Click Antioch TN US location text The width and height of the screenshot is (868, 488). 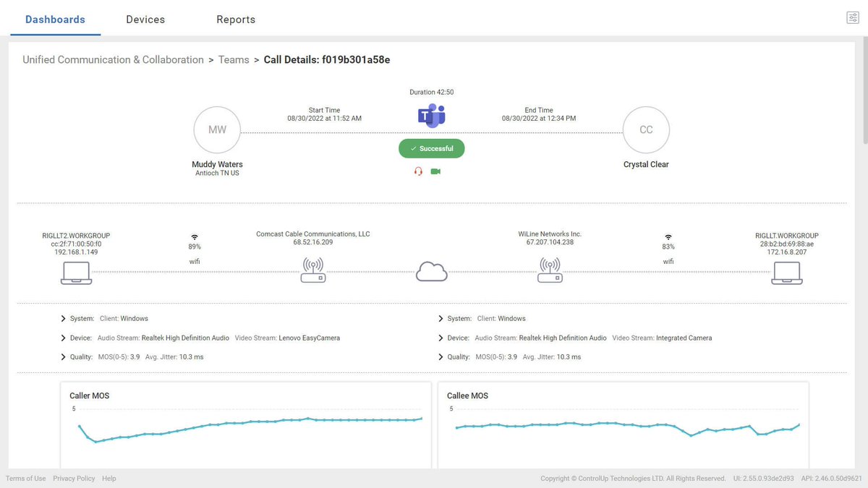click(217, 174)
